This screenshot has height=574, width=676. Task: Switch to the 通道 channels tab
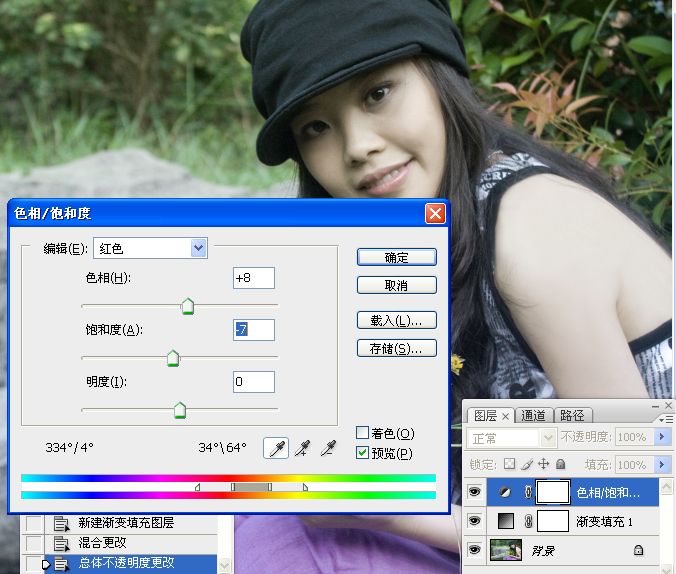coord(533,416)
